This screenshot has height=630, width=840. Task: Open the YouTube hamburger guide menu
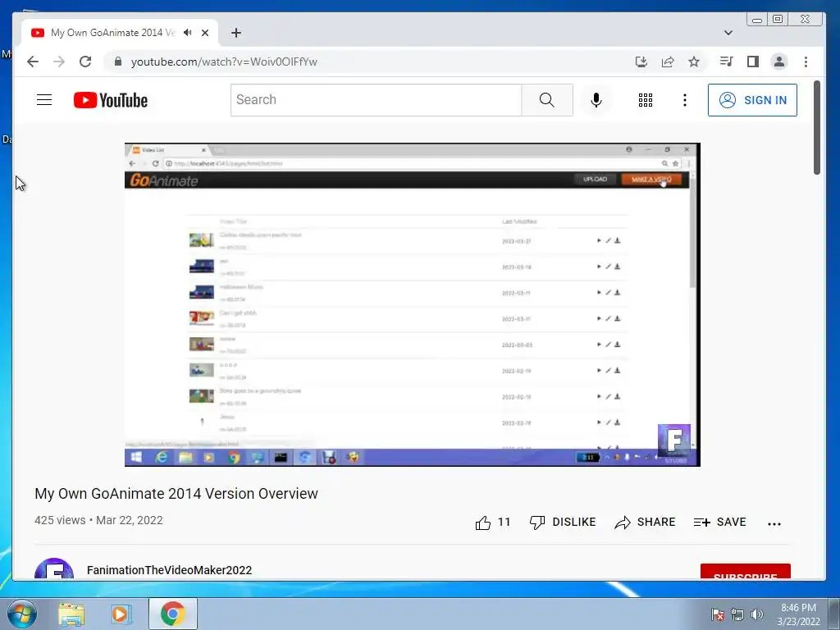coord(44,99)
